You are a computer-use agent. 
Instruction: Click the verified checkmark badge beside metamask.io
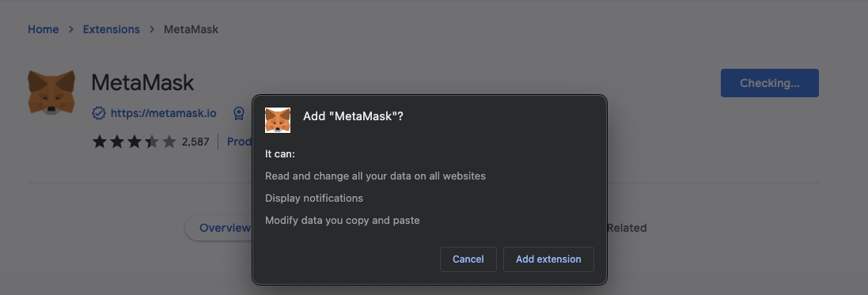[x=99, y=113]
